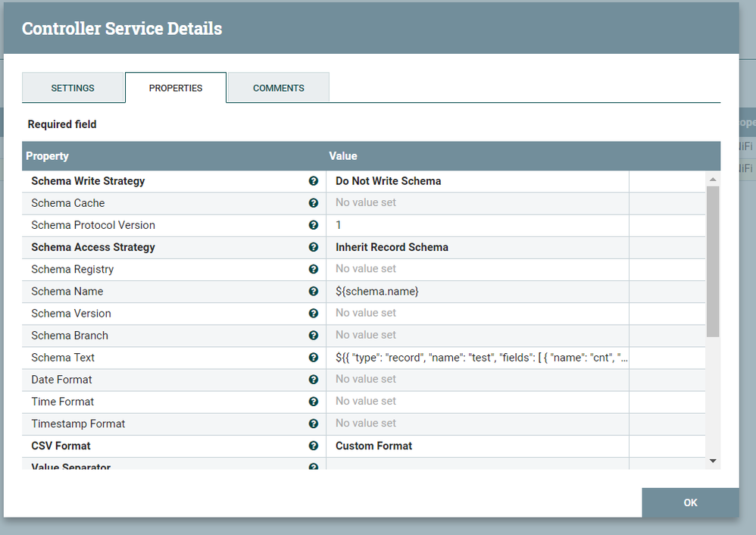Click help icon for CSV Format
This screenshot has height=535, width=756.
point(314,446)
